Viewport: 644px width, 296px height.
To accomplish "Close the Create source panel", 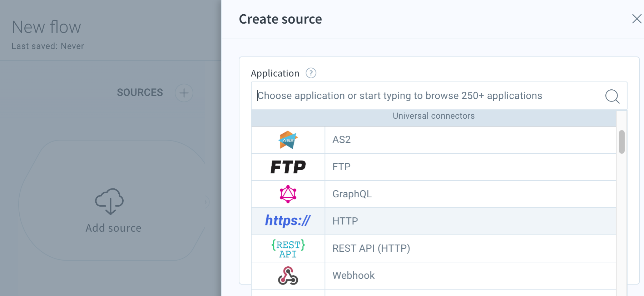I will click(x=636, y=19).
